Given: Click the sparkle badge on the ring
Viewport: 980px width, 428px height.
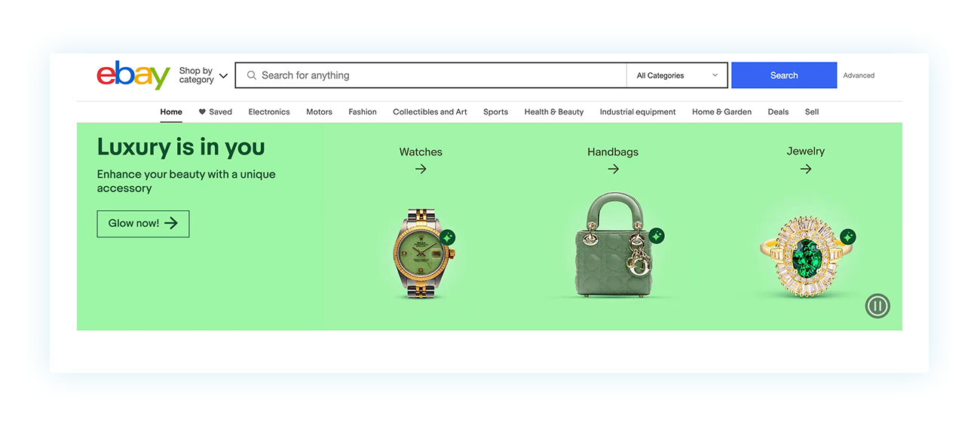Looking at the screenshot, I should coord(848,237).
